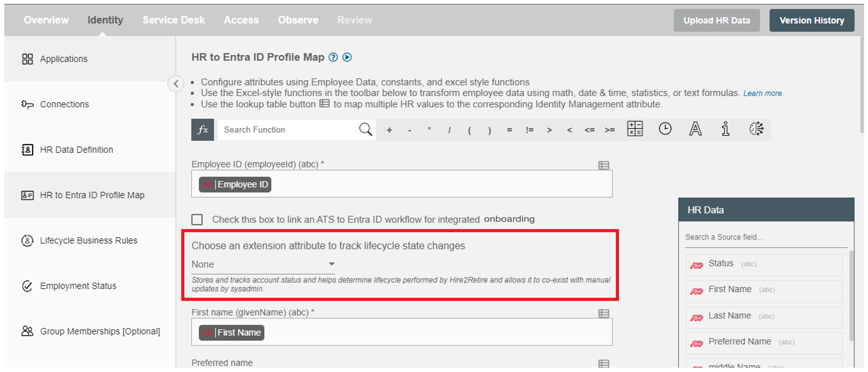Screen dimensions: 868x372
Task: Click the Employee ID chip in mapping field
Action: point(235,185)
